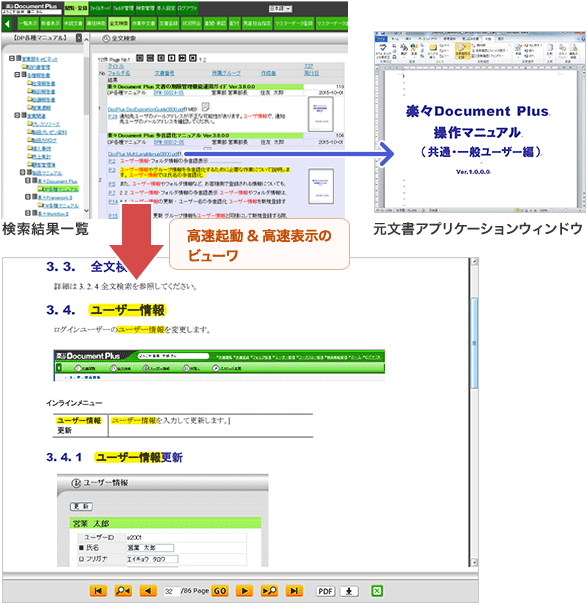
Task: Click the page number input field showing 32
Action: [172, 591]
